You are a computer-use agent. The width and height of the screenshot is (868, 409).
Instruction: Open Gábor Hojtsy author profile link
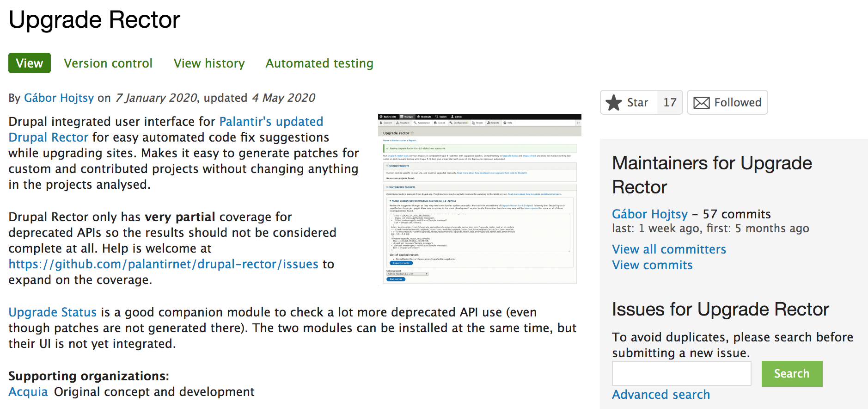click(x=59, y=98)
